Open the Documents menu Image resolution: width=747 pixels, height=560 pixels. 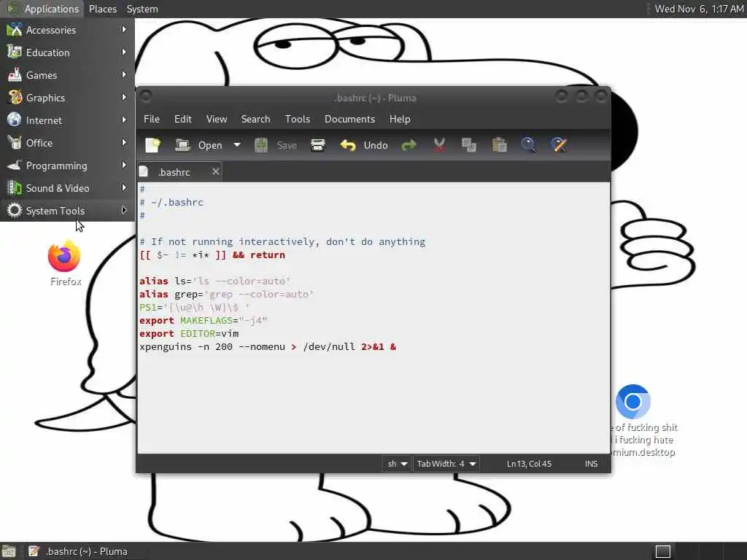[x=349, y=119]
